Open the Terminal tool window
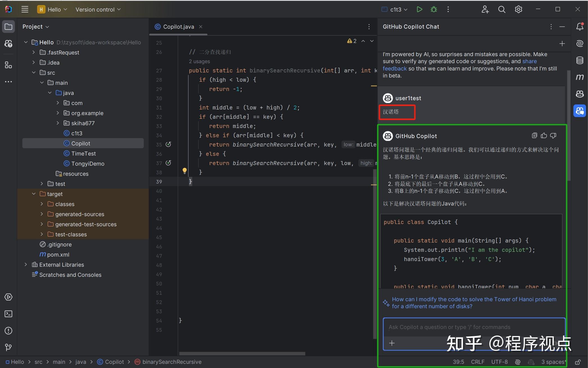 8,314
